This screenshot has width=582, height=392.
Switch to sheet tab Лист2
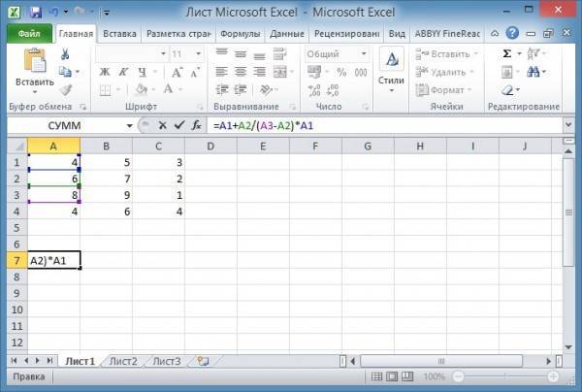(x=123, y=361)
